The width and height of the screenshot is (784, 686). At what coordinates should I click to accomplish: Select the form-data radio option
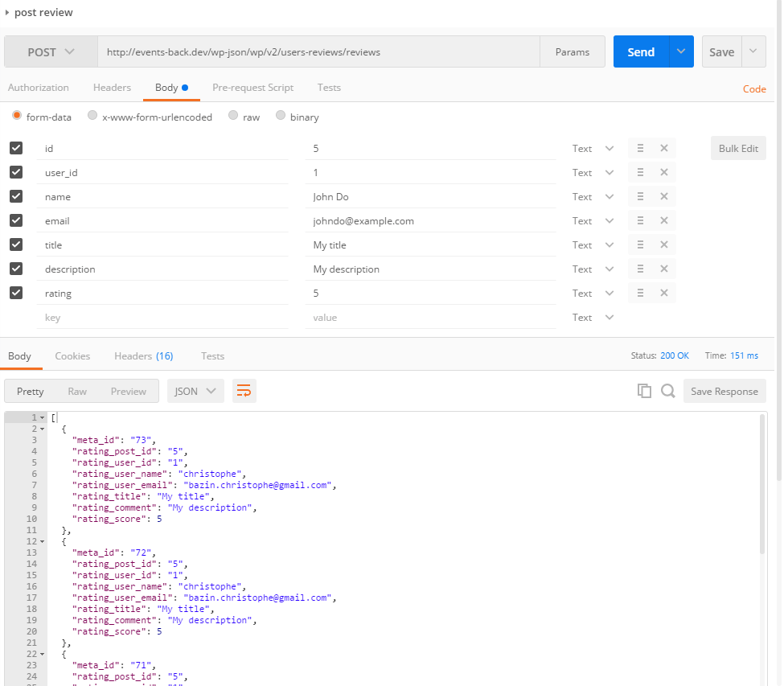[x=17, y=116]
